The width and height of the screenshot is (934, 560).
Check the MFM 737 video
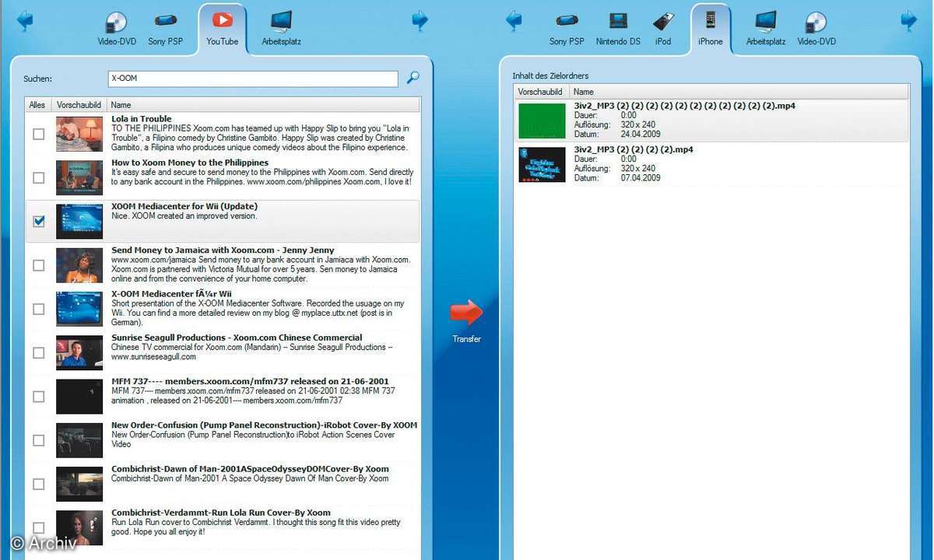[x=38, y=396]
